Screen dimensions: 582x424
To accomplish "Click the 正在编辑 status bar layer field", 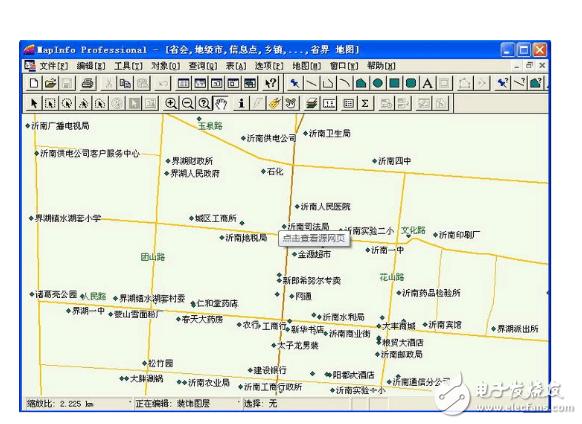I will point(185,404).
